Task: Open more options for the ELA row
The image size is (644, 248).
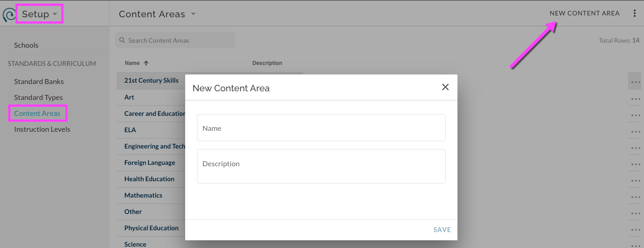Action: [635, 132]
